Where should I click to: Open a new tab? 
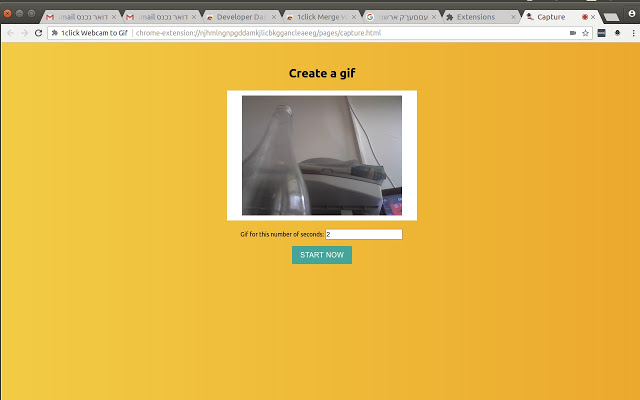click(611, 16)
